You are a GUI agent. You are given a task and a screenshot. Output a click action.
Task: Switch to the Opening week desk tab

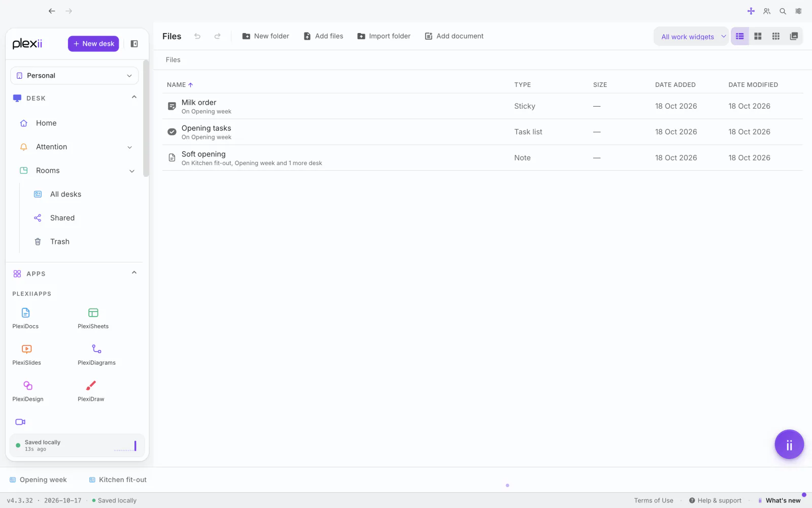tap(39, 480)
